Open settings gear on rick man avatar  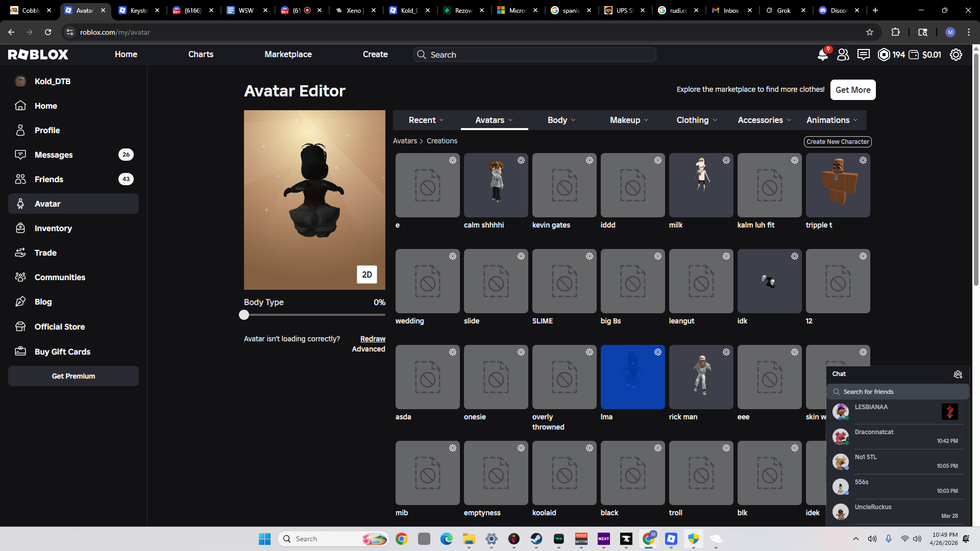726,352
